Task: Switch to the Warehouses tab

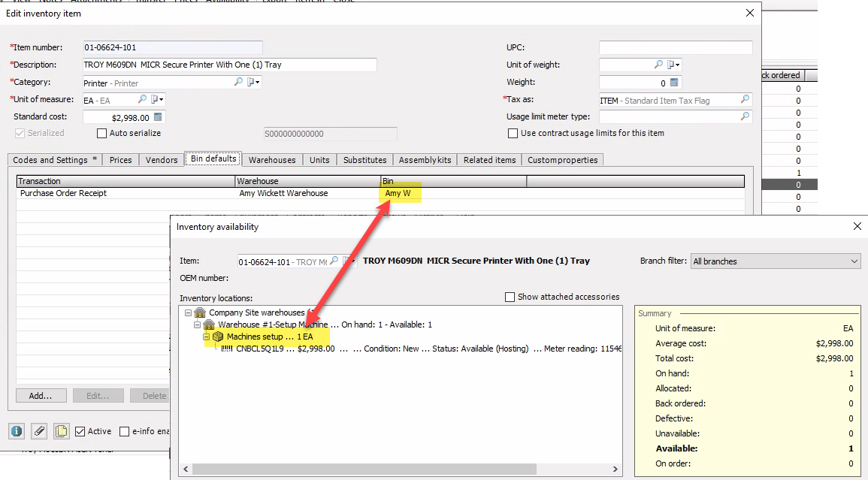Action: click(272, 160)
